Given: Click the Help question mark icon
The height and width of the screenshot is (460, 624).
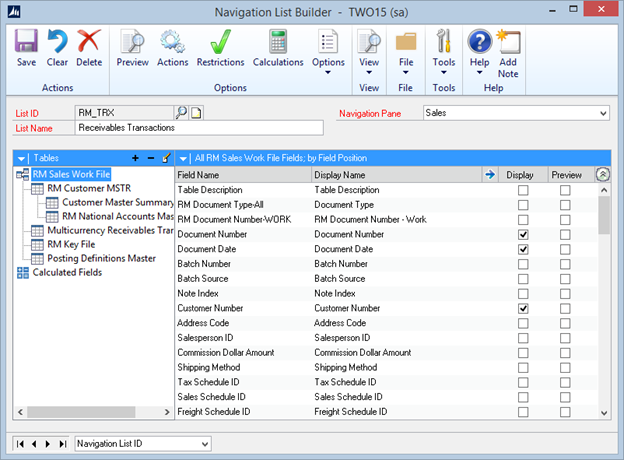Looking at the screenshot, I should (480, 41).
